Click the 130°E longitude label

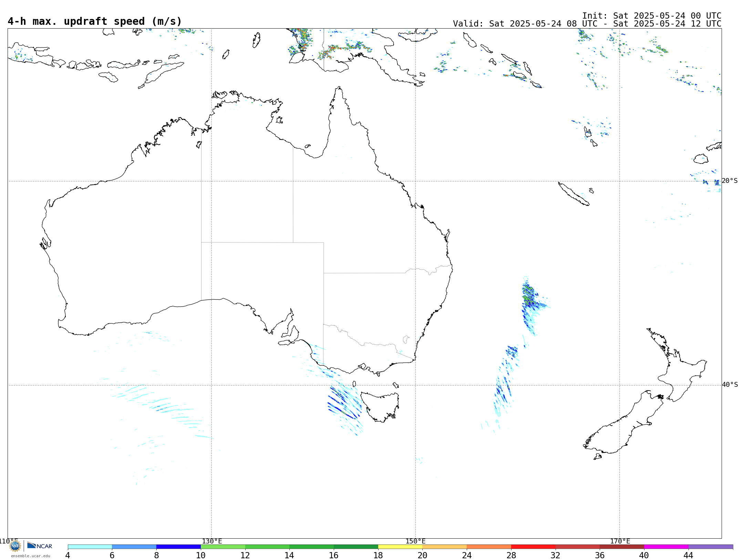click(x=212, y=541)
